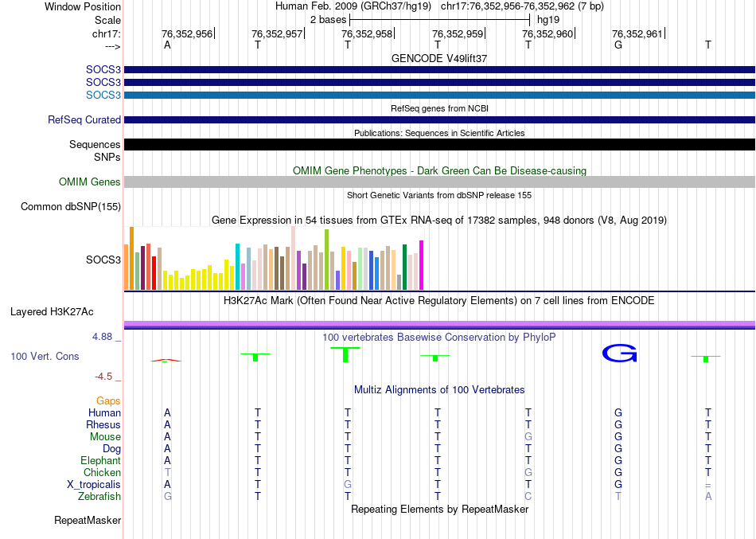Viewport: 756px width, 539px height.
Task: Click position label 76,352,959 on ruler
Action: [457, 33]
